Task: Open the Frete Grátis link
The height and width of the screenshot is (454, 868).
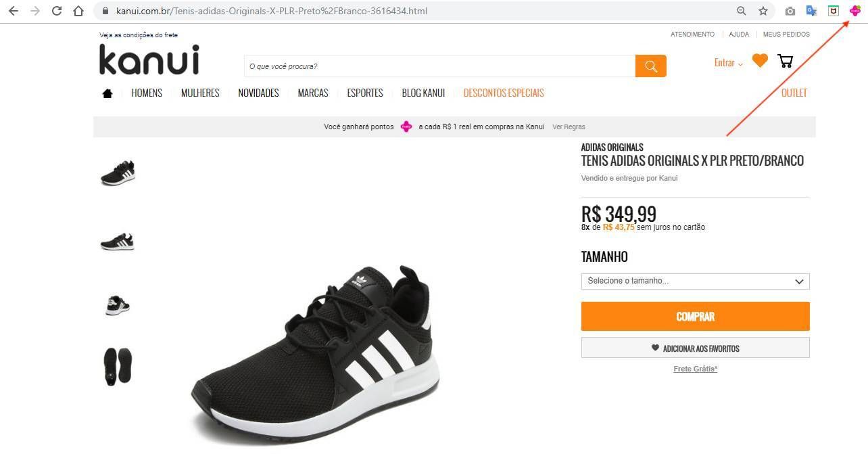Action: (695, 369)
